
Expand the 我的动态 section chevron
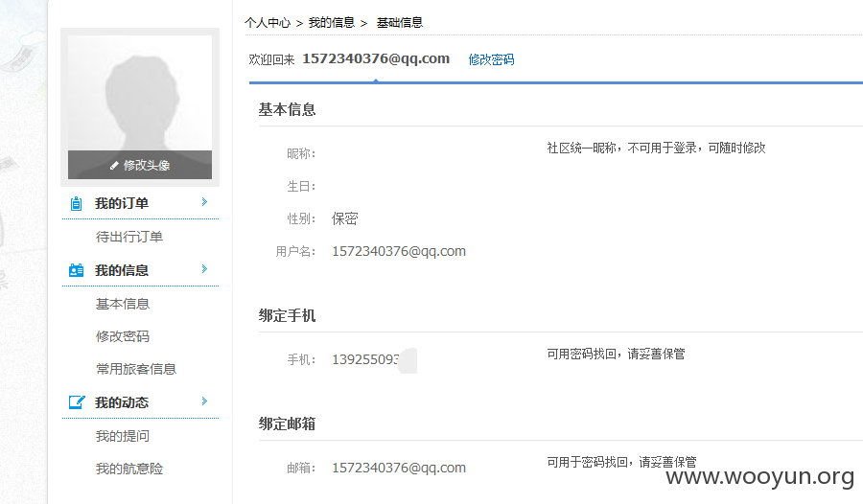pos(204,401)
